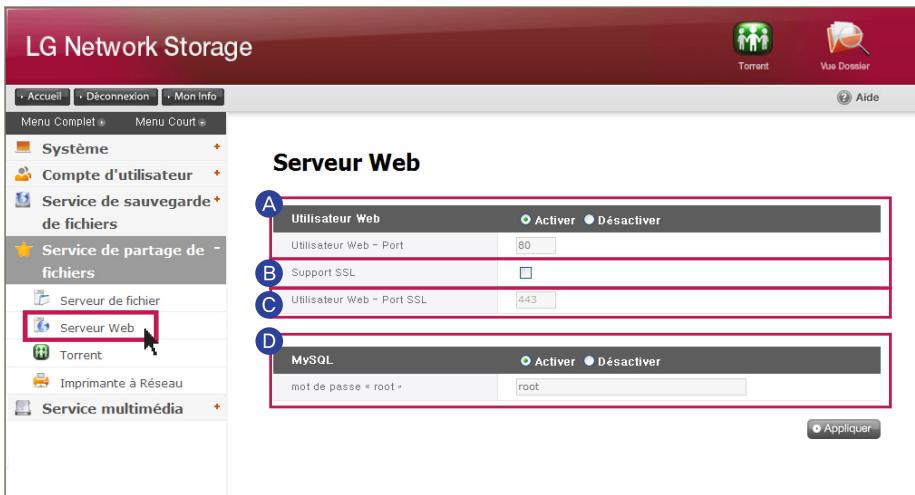Screen dimensions: 915x495
Task: Click the star icon of Service de partage
Action: point(24,250)
